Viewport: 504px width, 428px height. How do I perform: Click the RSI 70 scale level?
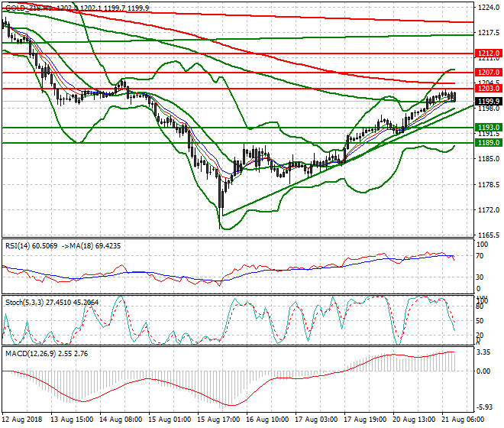click(x=480, y=256)
